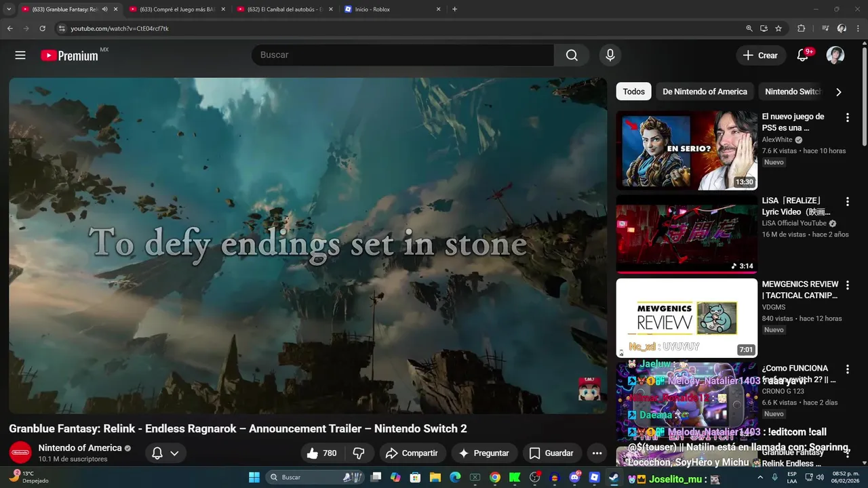Open options for LiSA REALiZE video
Viewport: 868px width, 488px height.
[847, 202]
